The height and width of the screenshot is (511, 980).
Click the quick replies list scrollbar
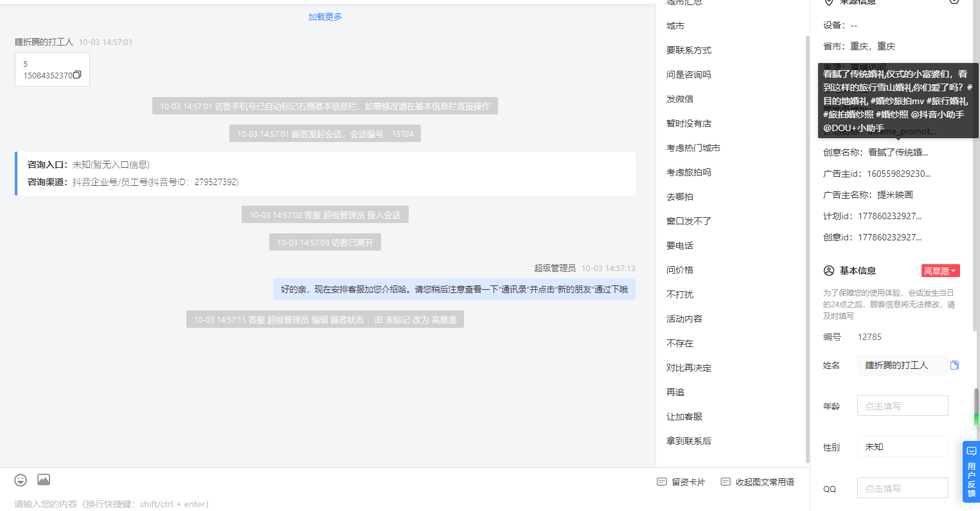pyautogui.click(x=808, y=249)
